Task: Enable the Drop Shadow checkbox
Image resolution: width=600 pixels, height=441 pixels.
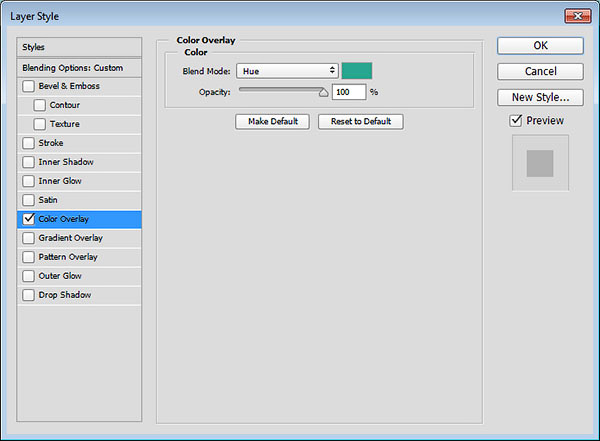Action: click(28, 295)
